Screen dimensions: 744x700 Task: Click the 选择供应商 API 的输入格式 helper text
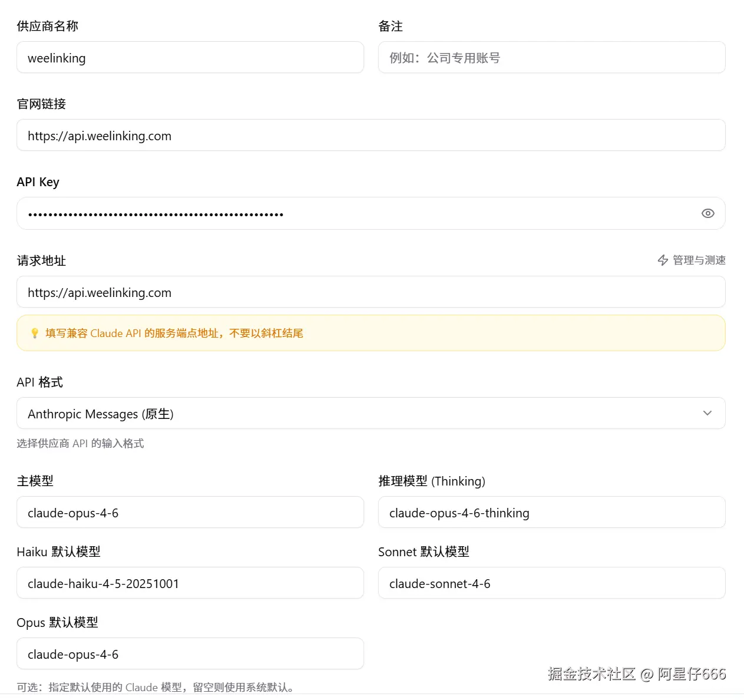[x=80, y=443]
